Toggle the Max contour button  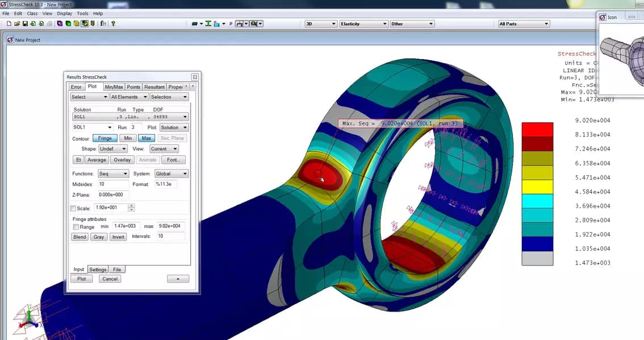(x=146, y=138)
